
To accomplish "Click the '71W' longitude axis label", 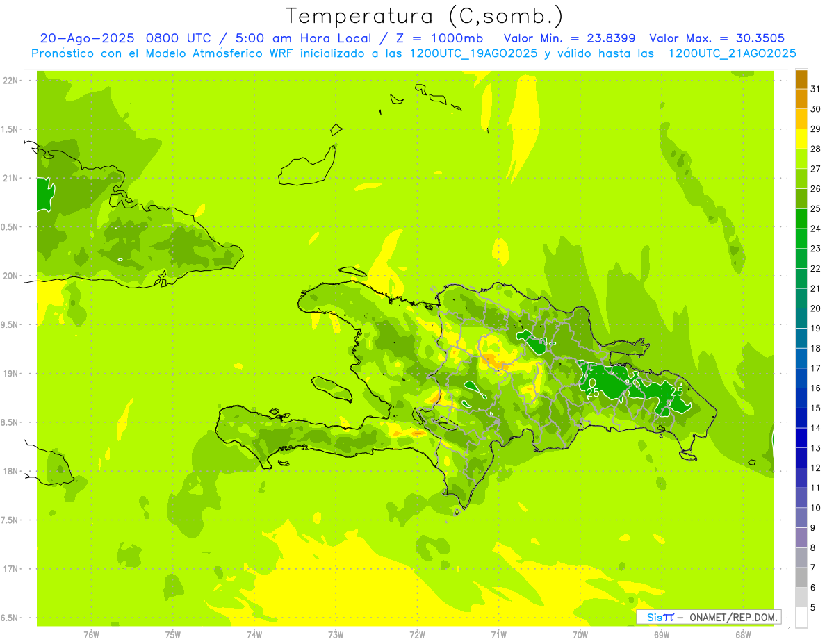I will (x=498, y=635).
